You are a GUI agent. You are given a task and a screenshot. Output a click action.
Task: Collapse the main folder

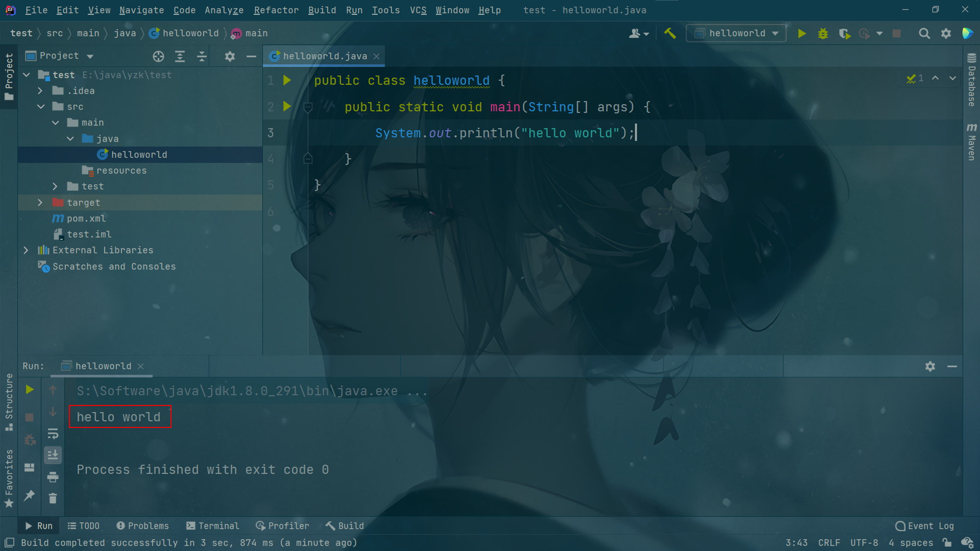55,123
